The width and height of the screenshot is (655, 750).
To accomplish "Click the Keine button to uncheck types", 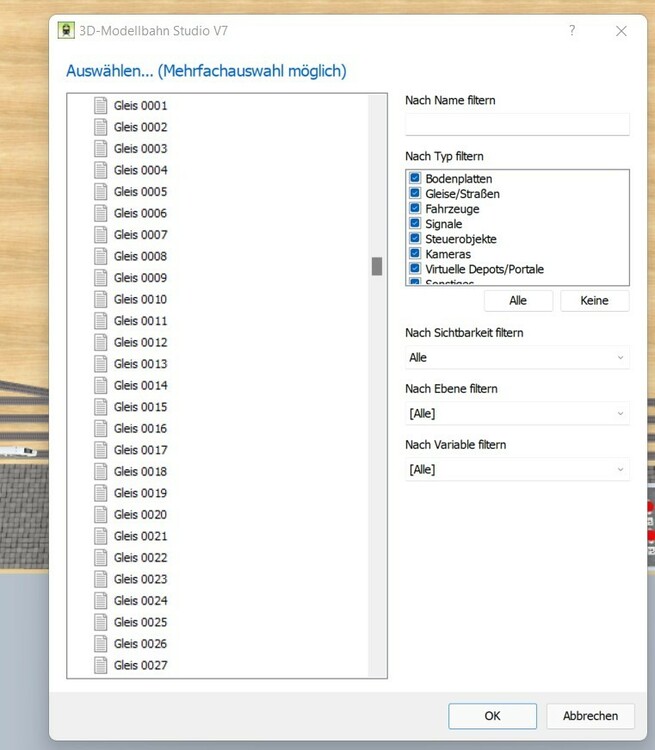I will pos(594,300).
